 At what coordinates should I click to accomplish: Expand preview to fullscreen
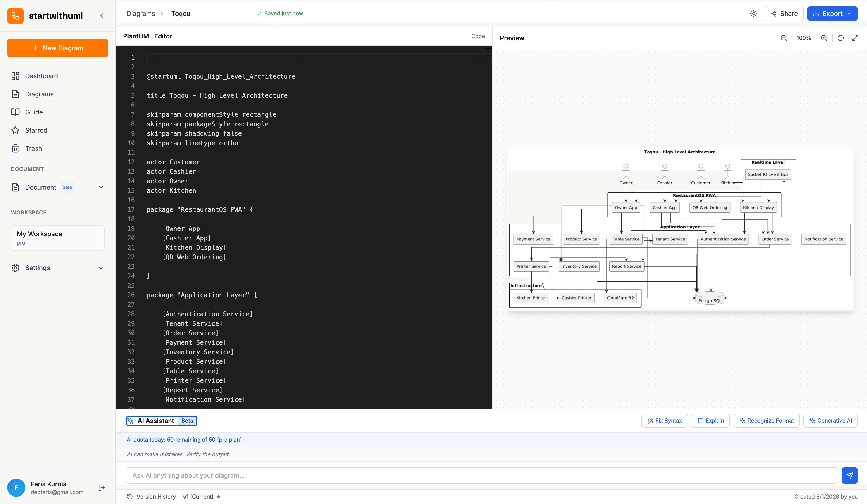[x=855, y=38]
